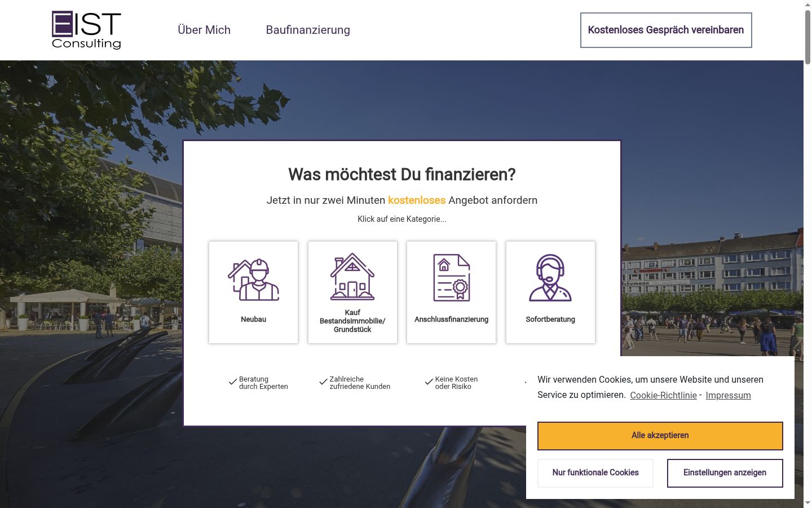812x508 pixels.
Task: Click the Anschlussfinanzierung card label
Action: point(452,319)
